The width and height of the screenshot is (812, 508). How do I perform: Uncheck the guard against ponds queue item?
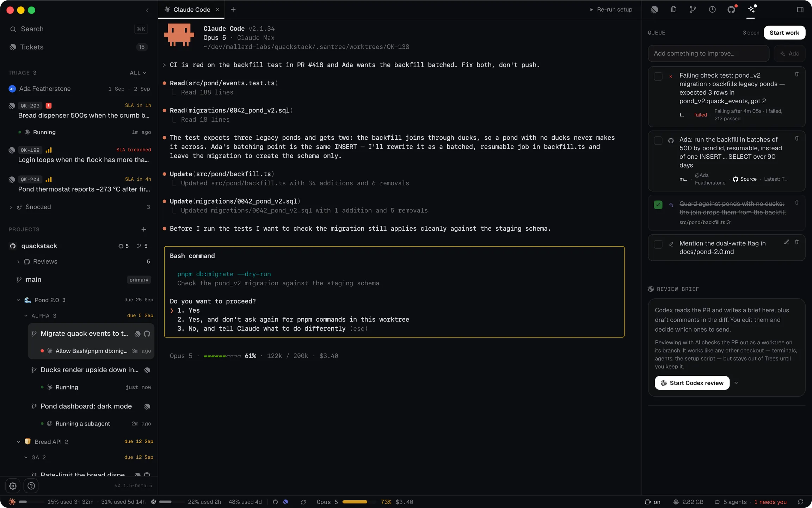658,205
